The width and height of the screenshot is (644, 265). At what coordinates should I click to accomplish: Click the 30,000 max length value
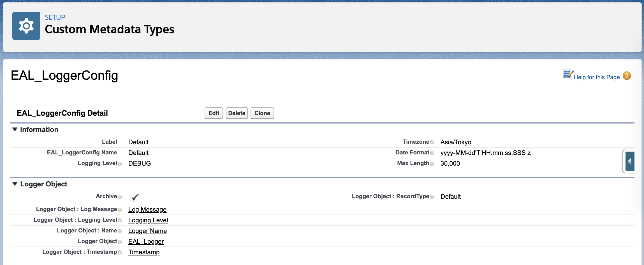point(450,163)
